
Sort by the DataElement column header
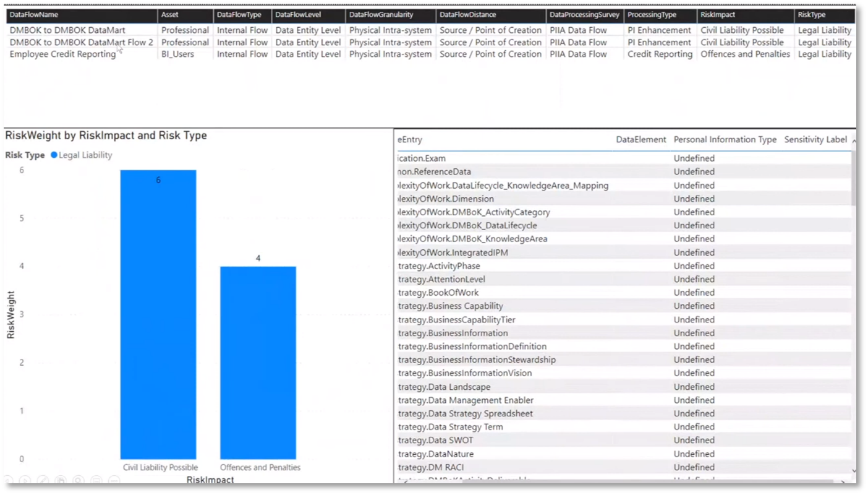point(641,140)
